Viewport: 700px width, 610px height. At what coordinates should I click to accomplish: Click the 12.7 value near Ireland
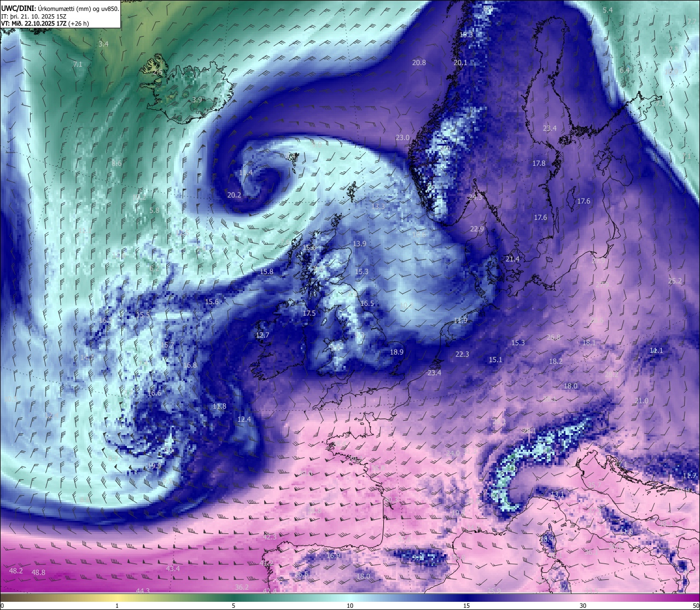(262, 335)
